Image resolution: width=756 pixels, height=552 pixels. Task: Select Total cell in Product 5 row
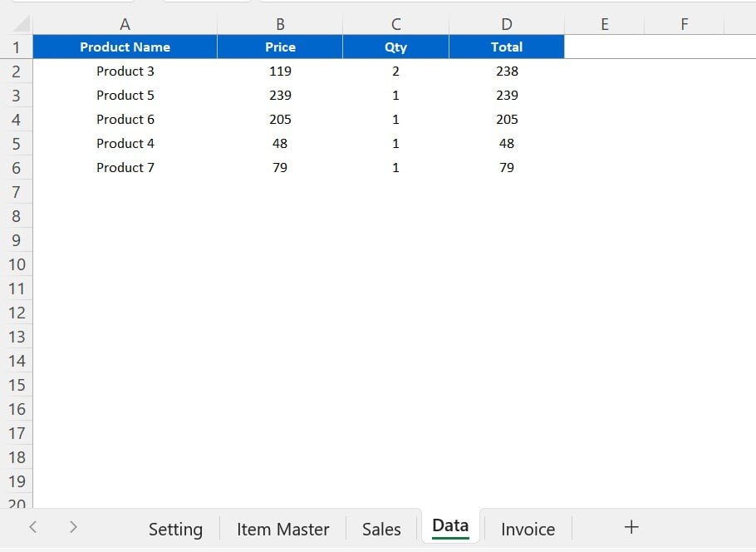click(507, 95)
